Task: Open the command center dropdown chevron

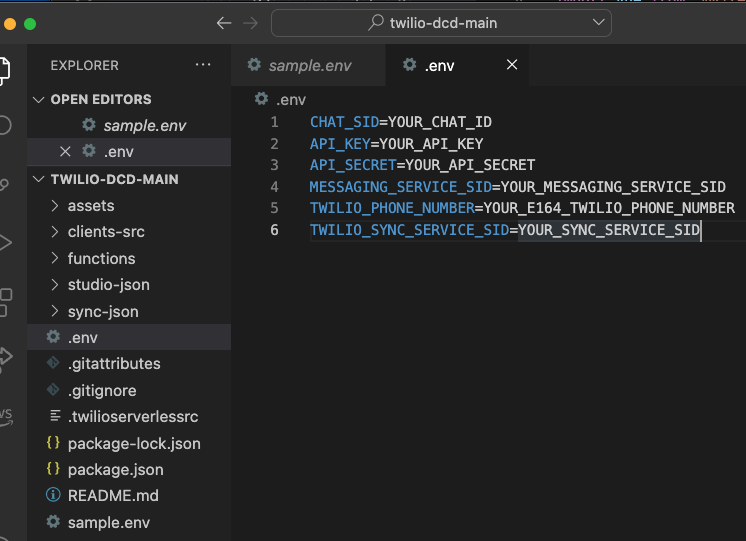Action: tap(599, 22)
